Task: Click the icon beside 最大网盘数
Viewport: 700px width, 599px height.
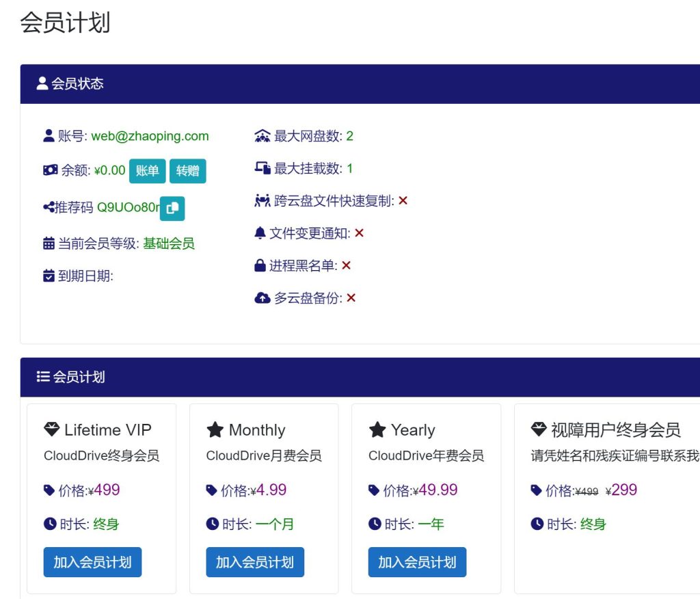Action: tap(262, 136)
